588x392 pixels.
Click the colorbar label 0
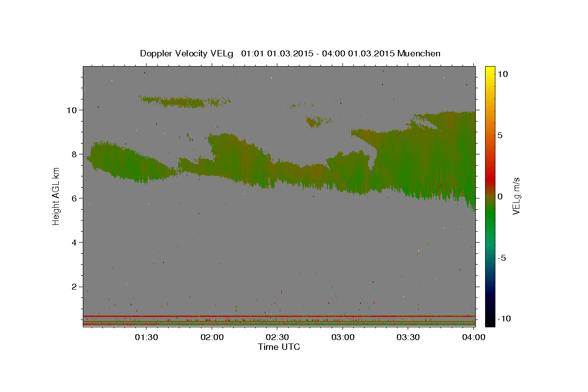499,196
